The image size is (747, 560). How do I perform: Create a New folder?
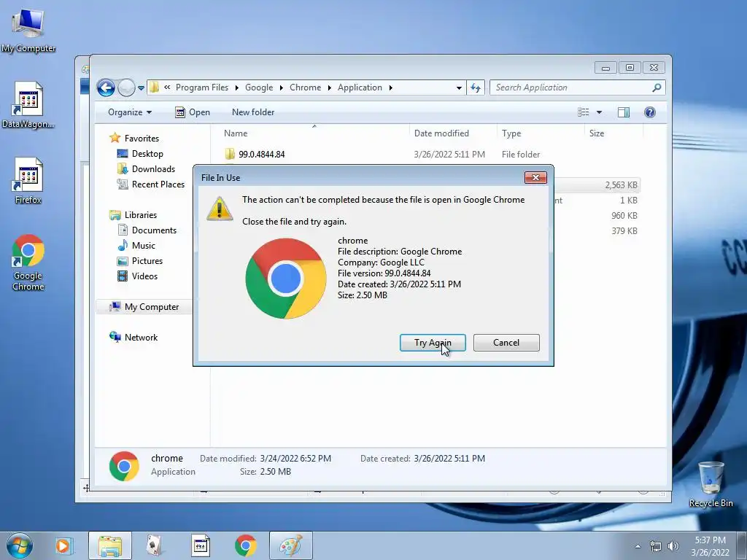point(253,112)
